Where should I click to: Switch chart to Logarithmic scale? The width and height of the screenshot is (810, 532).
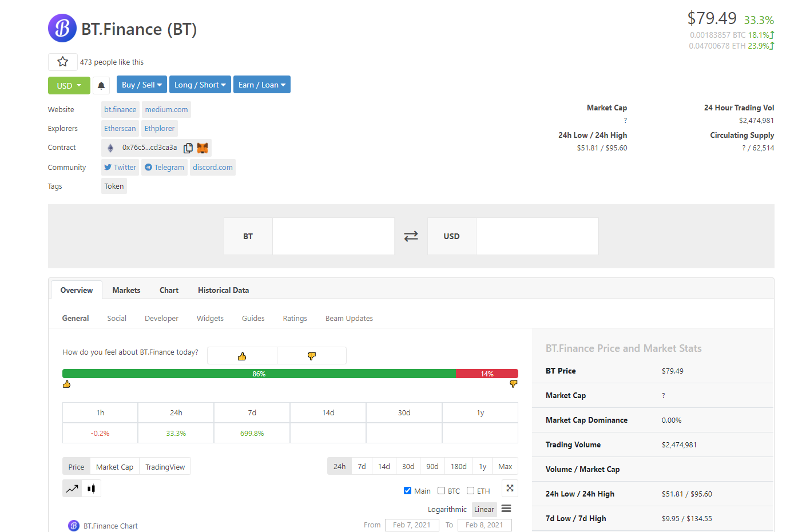[x=447, y=509]
